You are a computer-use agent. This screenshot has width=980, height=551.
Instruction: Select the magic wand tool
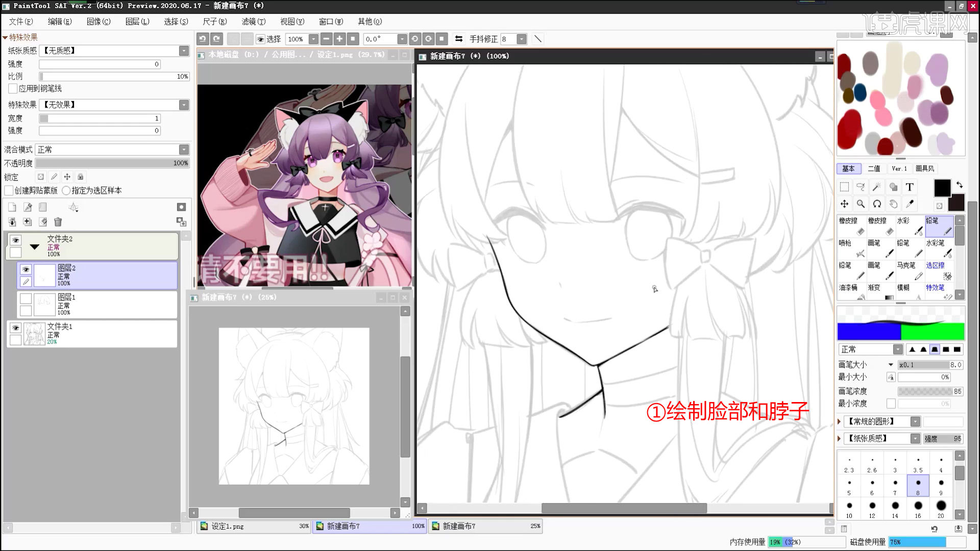click(x=877, y=187)
